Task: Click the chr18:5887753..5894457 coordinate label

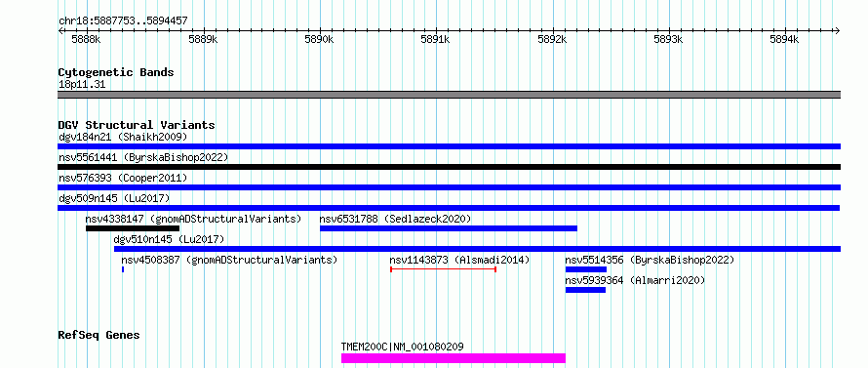Action: click(x=123, y=21)
